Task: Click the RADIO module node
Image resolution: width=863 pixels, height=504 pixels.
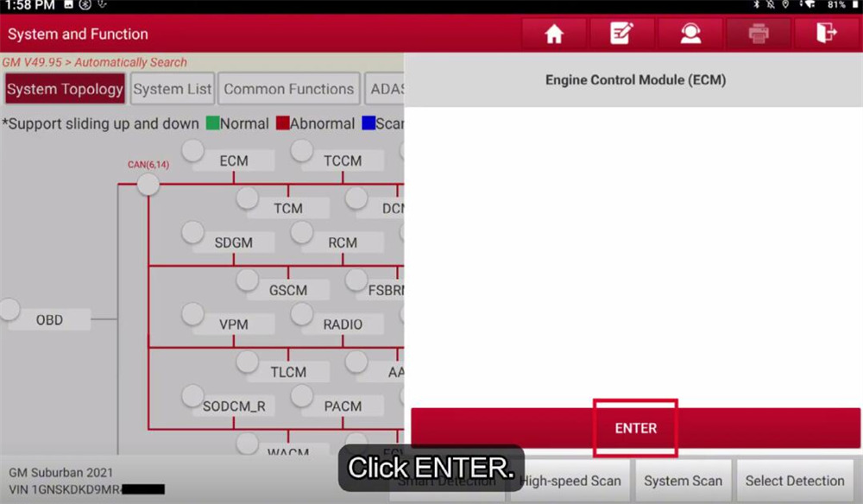Action: tap(343, 324)
